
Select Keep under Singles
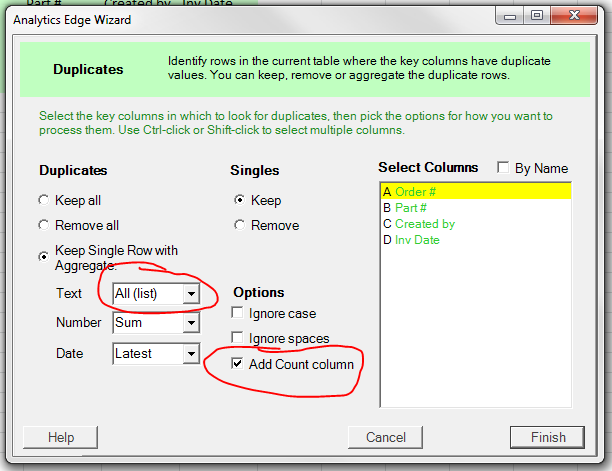coord(239,201)
